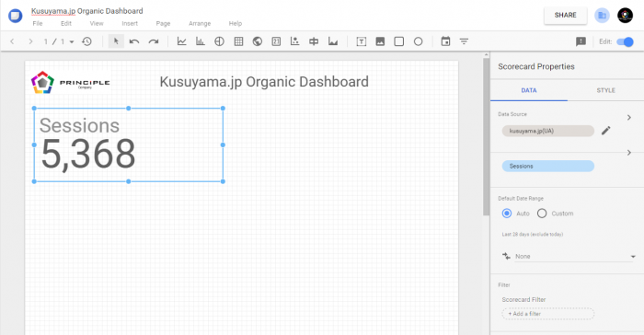
Task: Undo the last action
Action: click(134, 41)
